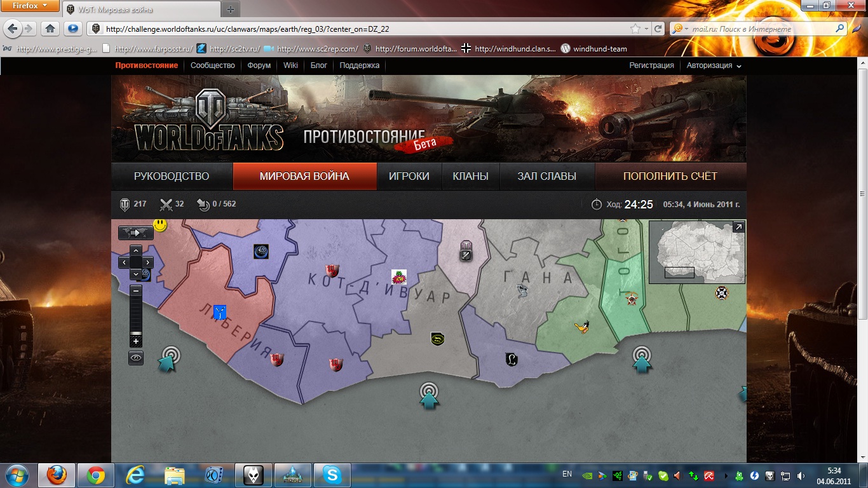Pan the map left with the arrow
Screen dimensions: 868x488
[x=125, y=262]
